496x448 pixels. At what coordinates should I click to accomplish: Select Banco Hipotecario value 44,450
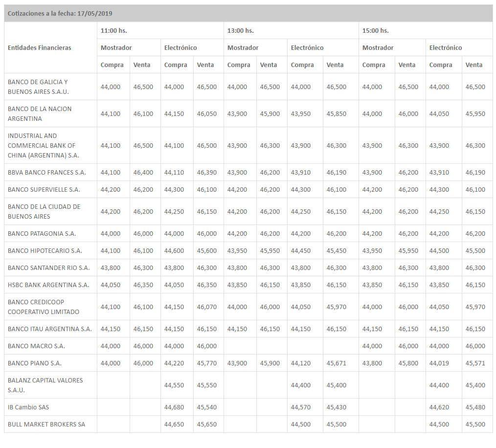[x=301, y=250]
